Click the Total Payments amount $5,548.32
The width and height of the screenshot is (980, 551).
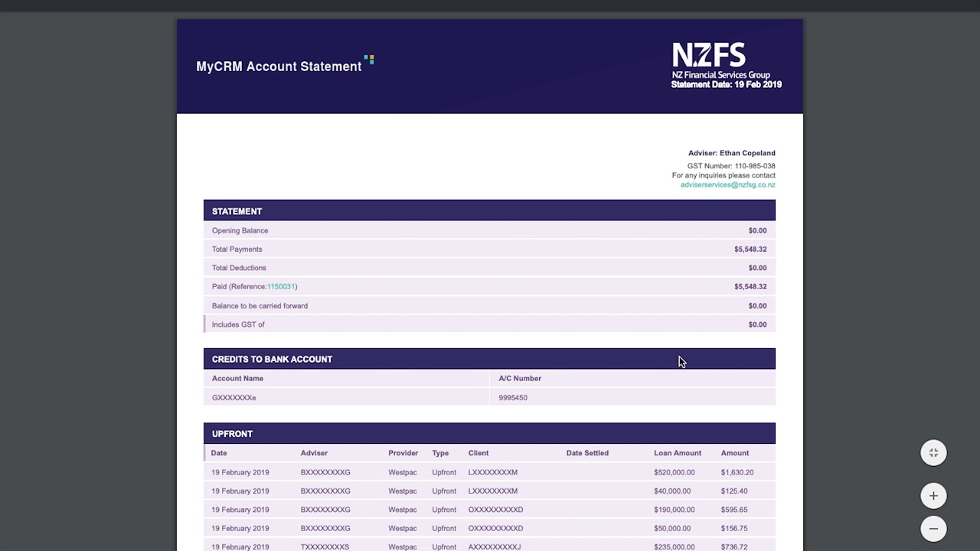point(750,249)
